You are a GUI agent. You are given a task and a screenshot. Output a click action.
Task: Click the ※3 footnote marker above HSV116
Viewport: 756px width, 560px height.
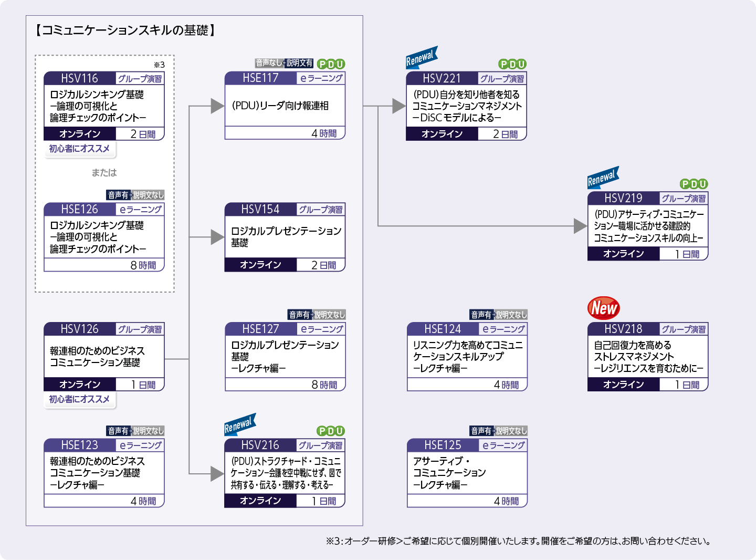pyautogui.click(x=159, y=65)
